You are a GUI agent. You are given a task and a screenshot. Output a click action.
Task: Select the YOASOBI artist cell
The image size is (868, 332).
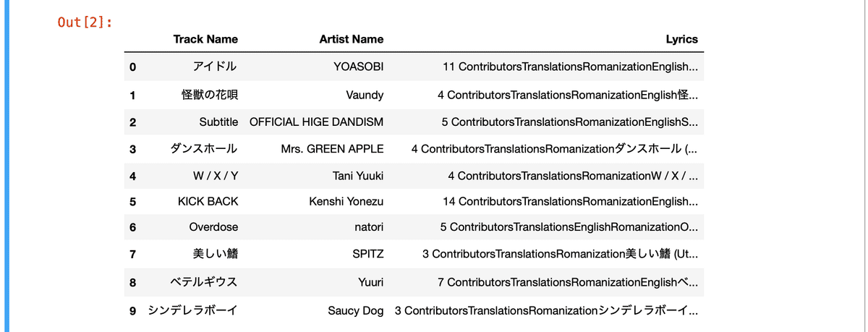(x=358, y=67)
